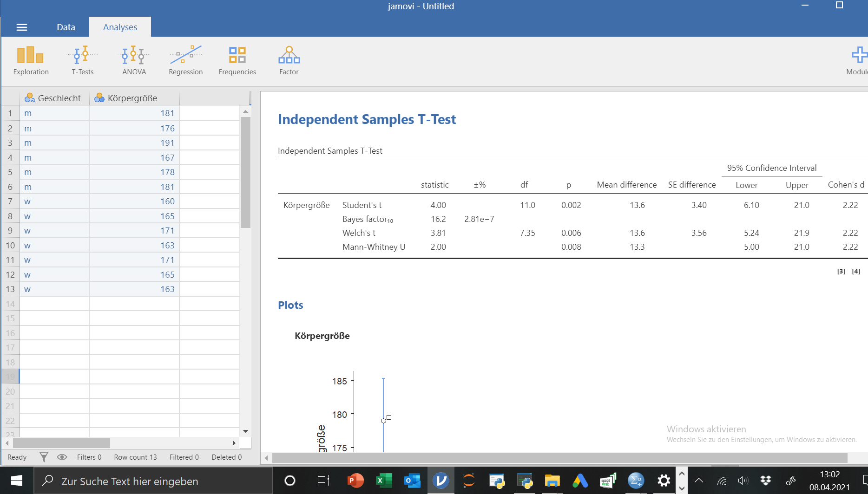Viewport: 868px width, 494px height.
Task: Show hidden icons in system tray
Action: click(x=698, y=481)
